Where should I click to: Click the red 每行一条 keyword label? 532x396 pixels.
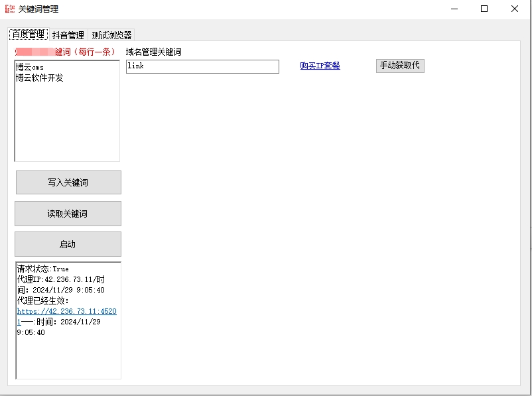click(85, 52)
